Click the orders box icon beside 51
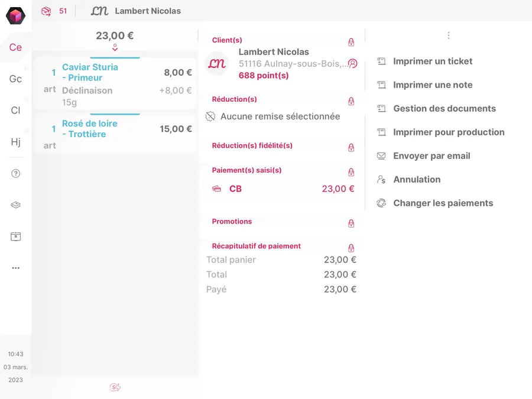Image resolution: width=532 pixels, height=399 pixels. point(46,11)
